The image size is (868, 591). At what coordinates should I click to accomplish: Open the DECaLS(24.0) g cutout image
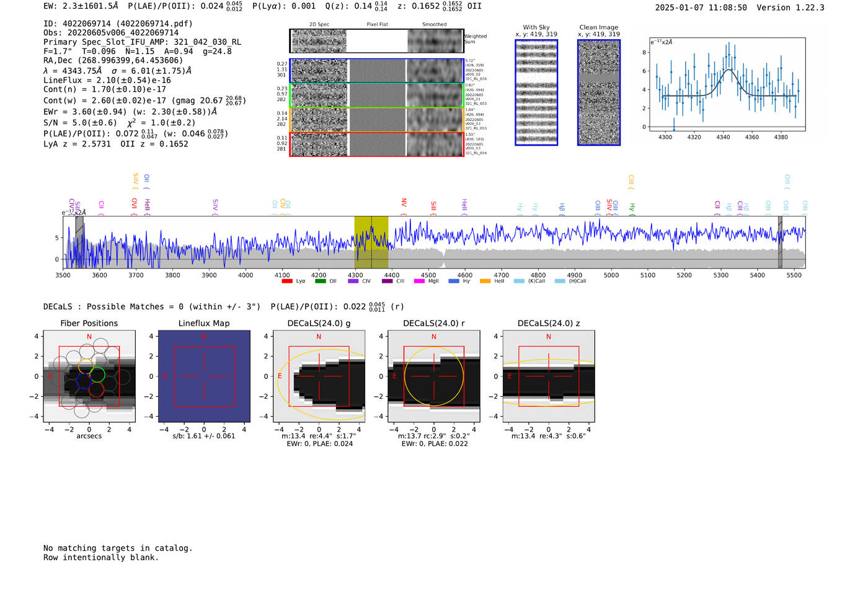coord(319,376)
